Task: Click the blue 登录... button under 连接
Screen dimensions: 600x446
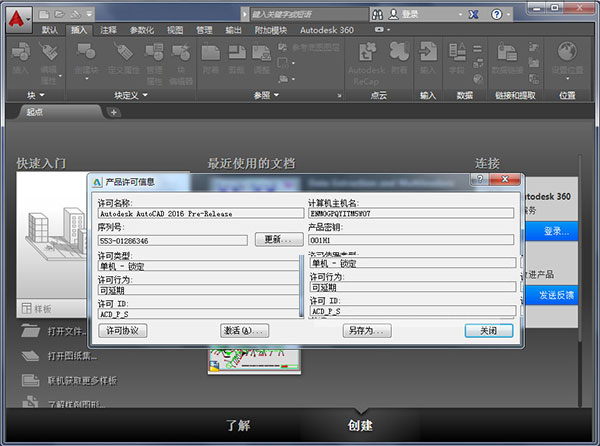Action: (552, 231)
